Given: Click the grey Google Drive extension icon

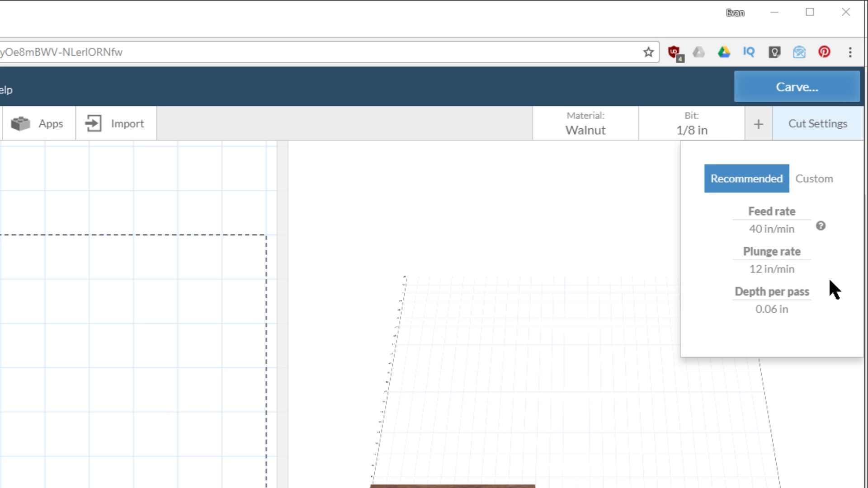Looking at the screenshot, I should point(699,52).
